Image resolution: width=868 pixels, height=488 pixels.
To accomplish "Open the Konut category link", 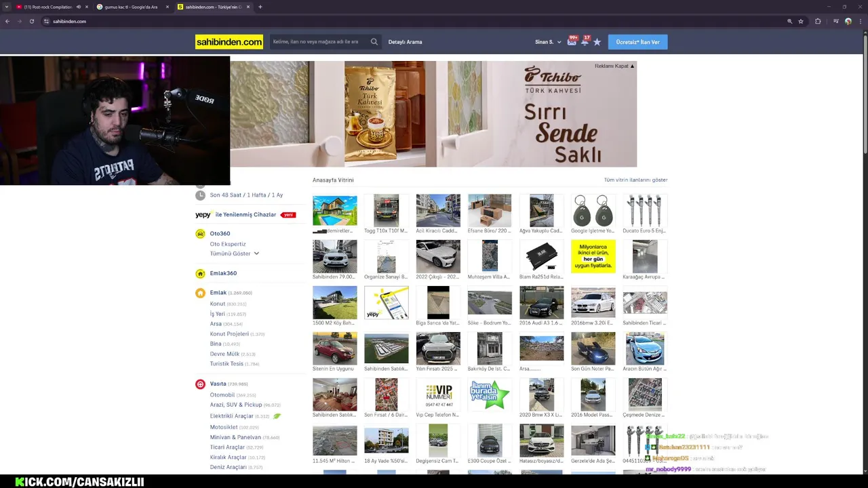I will click(x=217, y=304).
